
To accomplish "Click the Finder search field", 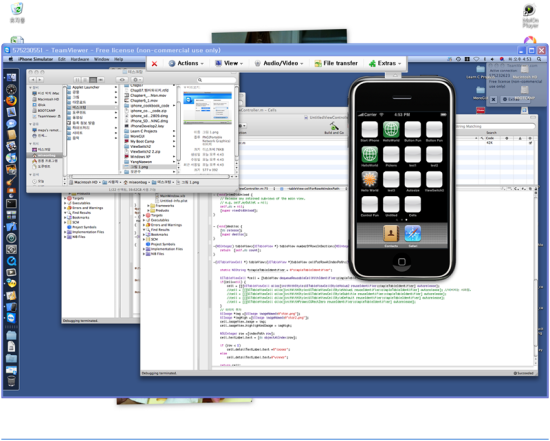I will [216, 80].
